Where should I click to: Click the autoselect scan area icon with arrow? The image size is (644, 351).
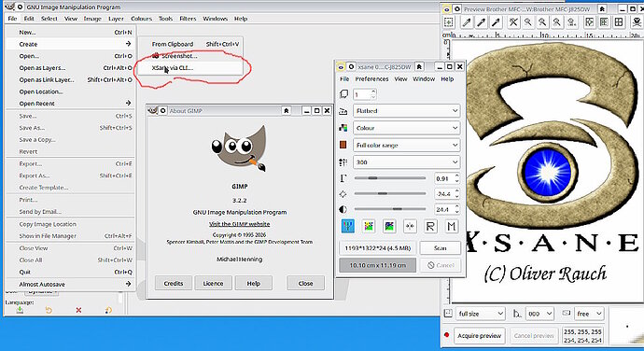[x=589, y=22]
